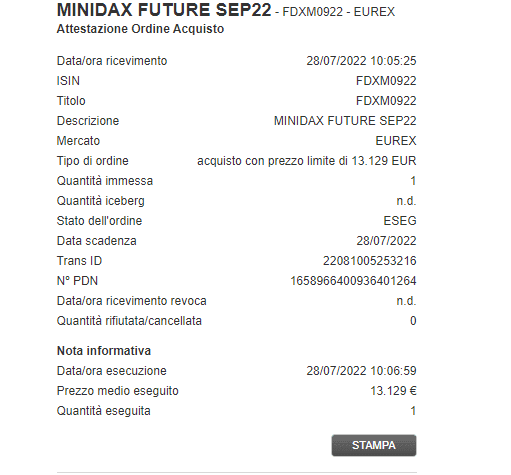Click the STAMPA print button

click(374, 445)
